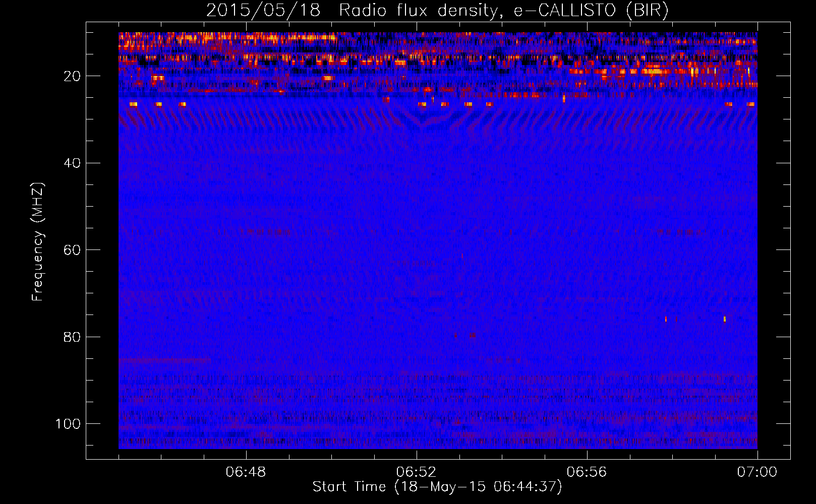Click the 07:00 time tick label

tap(757, 472)
